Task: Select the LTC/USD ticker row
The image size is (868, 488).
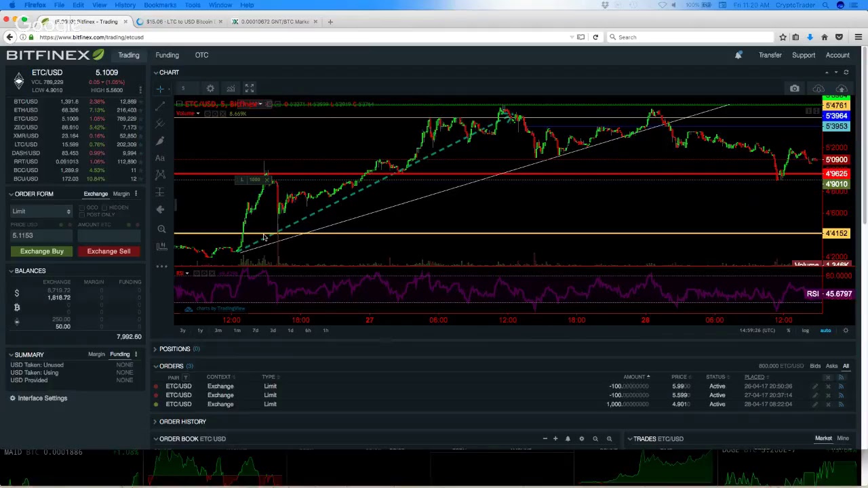Action: pos(75,144)
